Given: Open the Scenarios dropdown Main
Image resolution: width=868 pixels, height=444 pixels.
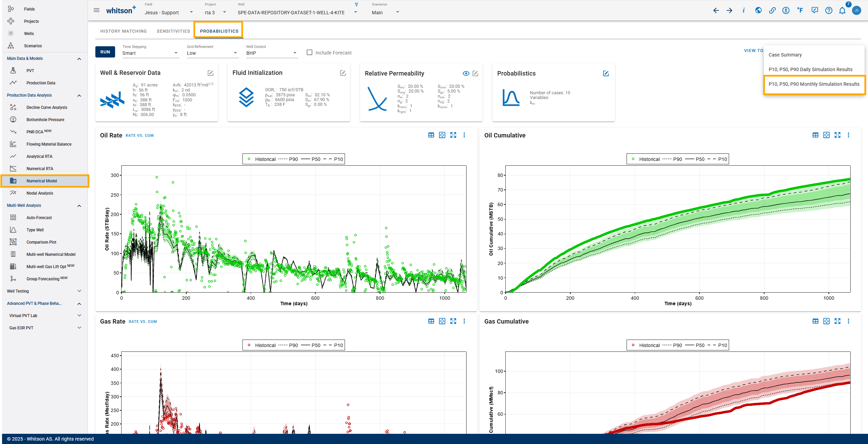Looking at the screenshot, I should pos(385,12).
